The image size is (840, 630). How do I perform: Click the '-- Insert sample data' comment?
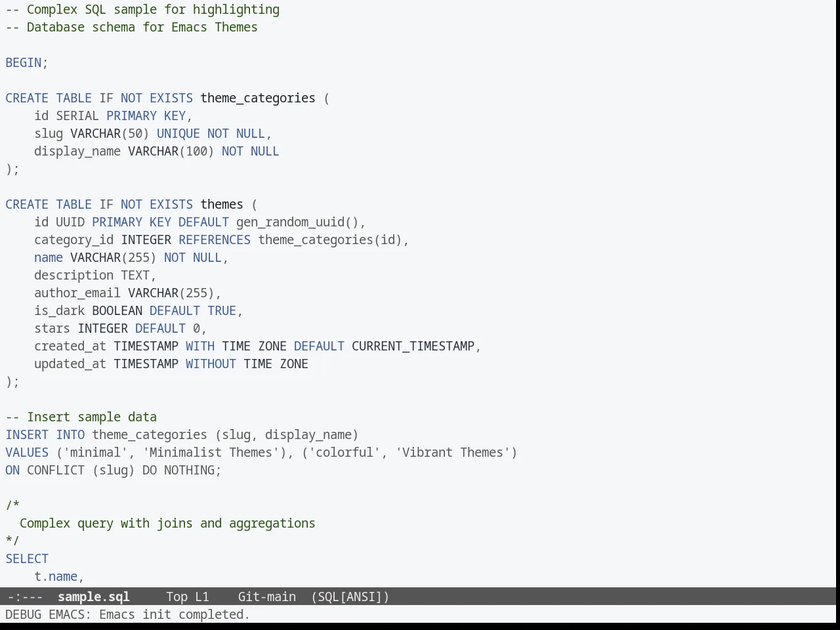click(x=81, y=417)
